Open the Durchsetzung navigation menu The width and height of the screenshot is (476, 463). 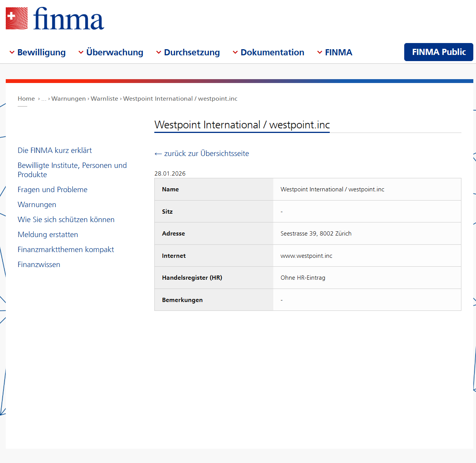pos(192,52)
